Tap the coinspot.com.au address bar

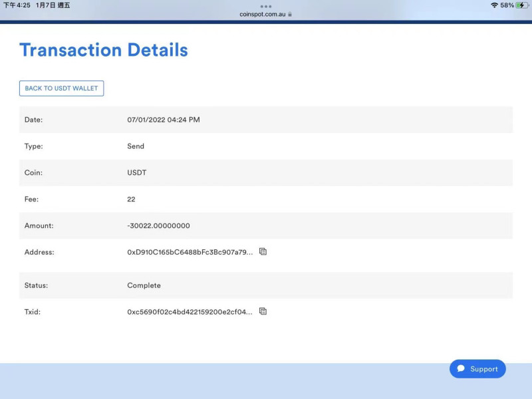click(263, 14)
